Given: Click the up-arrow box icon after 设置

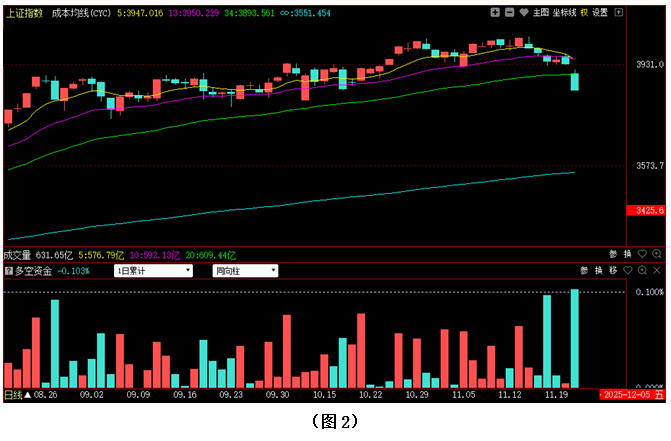Looking at the screenshot, I should [x=619, y=13].
